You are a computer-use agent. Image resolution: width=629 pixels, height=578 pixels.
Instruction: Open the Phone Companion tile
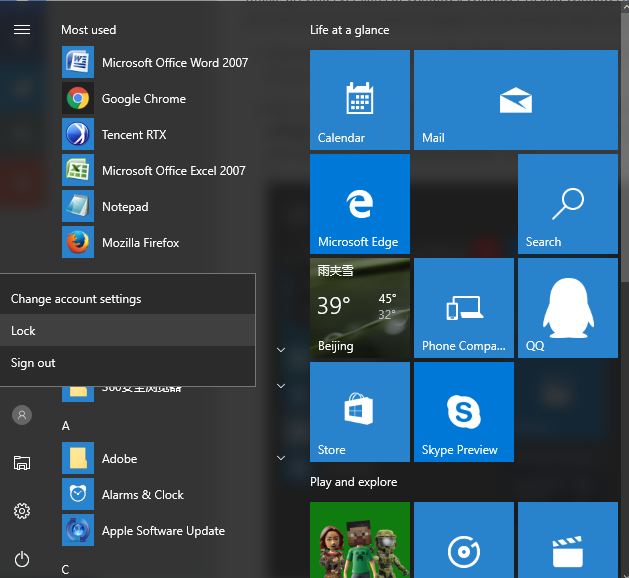click(x=464, y=308)
